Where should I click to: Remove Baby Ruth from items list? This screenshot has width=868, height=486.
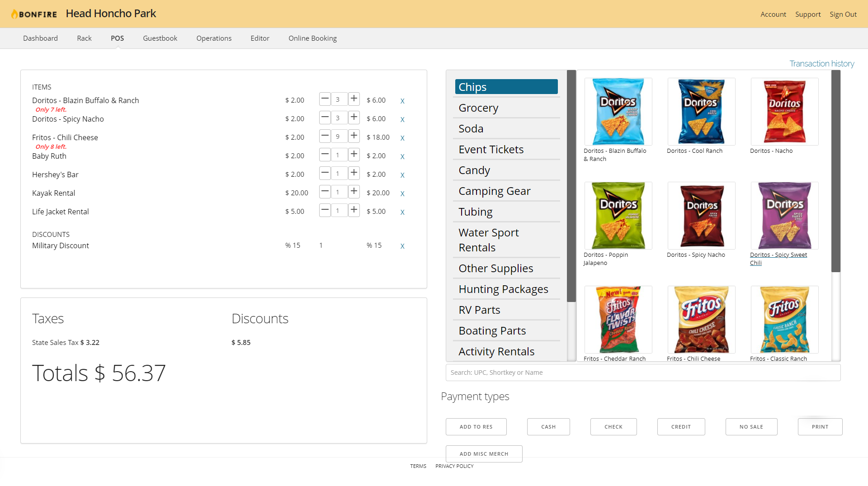(402, 156)
